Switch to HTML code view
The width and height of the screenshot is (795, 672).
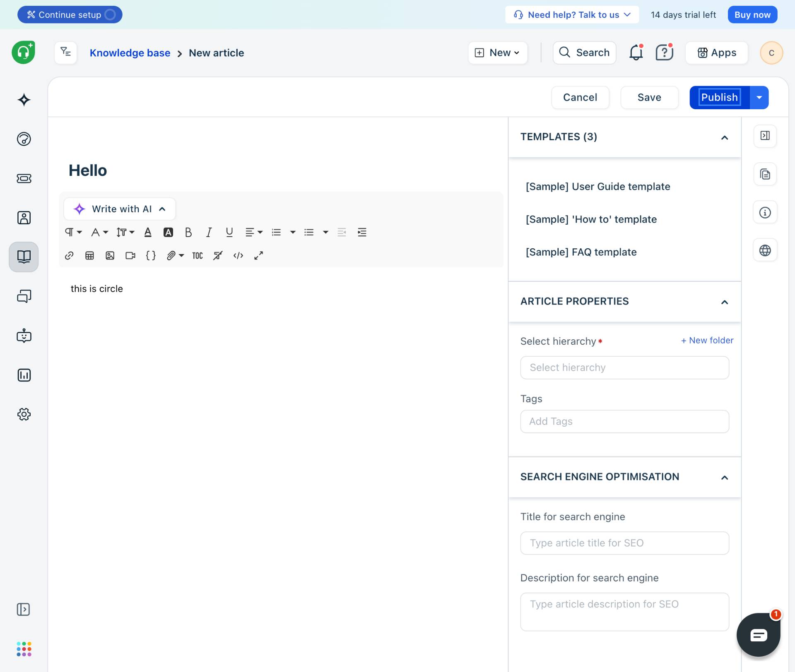tap(238, 255)
